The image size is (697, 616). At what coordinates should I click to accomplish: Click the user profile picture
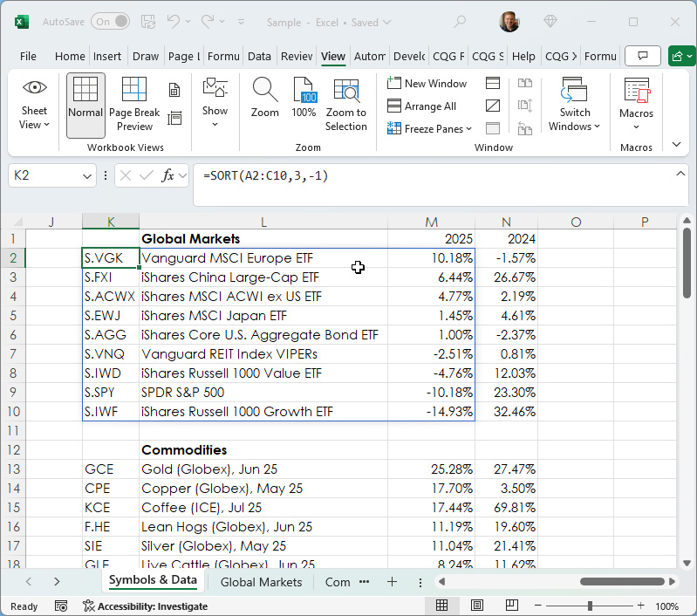(x=509, y=21)
